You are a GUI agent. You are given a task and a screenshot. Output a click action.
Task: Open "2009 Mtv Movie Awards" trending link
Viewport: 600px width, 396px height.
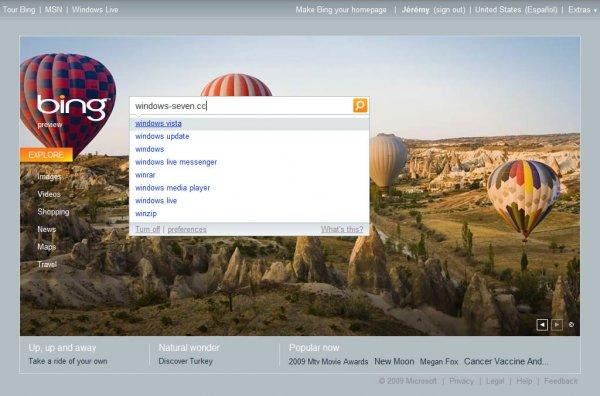click(x=328, y=362)
